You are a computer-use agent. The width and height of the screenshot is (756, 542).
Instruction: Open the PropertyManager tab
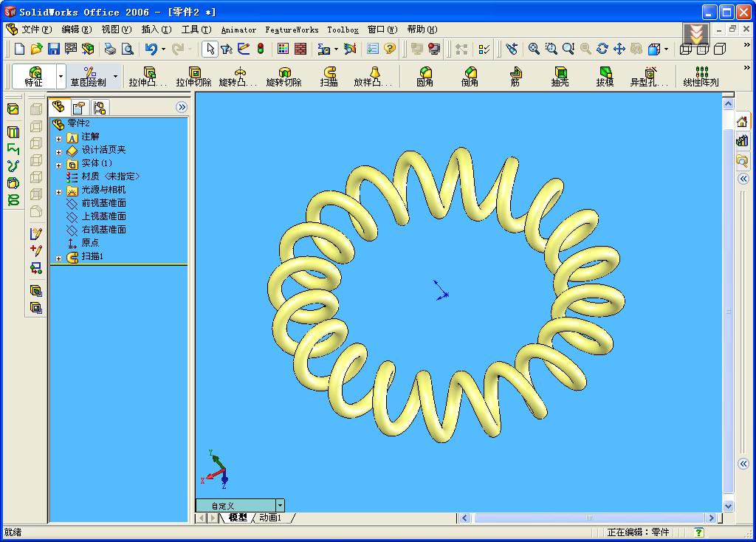78,107
